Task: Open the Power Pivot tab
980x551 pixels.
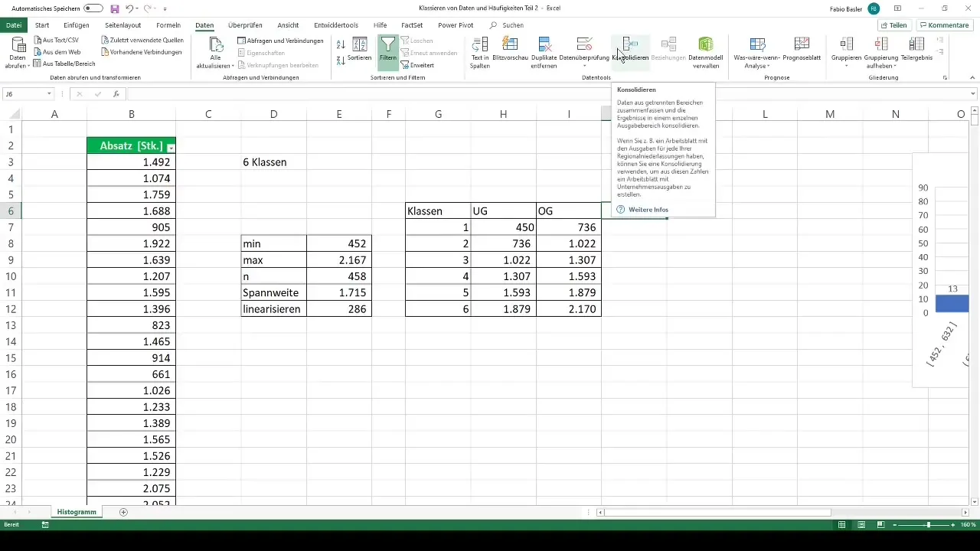Action: (456, 25)
